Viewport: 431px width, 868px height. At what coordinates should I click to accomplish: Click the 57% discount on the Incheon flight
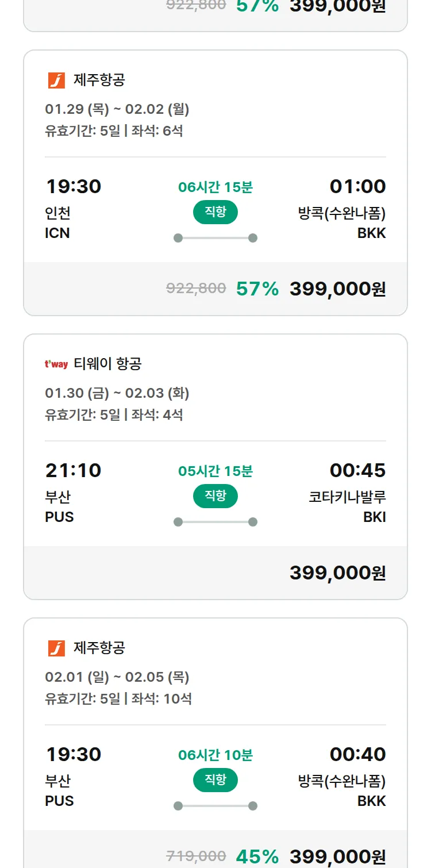257,289
